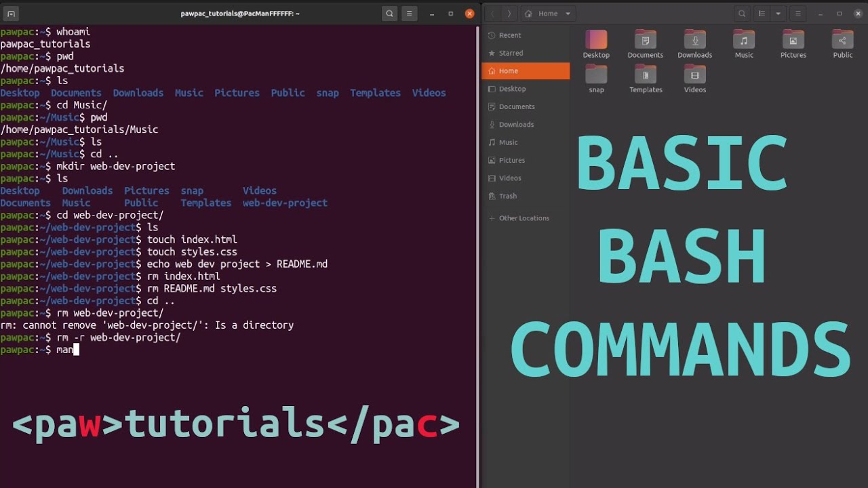Open Music entry in Files sidebar

point(526,142)
